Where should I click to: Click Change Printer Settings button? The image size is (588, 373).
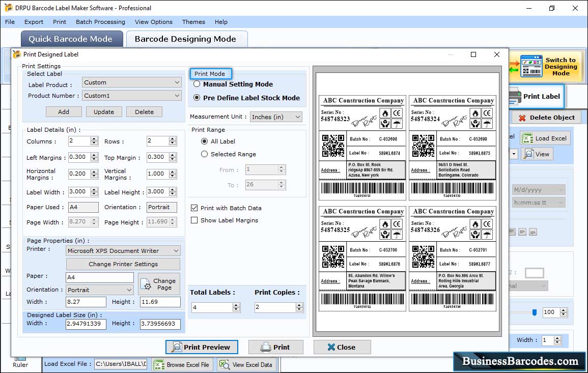click(123, 264)
